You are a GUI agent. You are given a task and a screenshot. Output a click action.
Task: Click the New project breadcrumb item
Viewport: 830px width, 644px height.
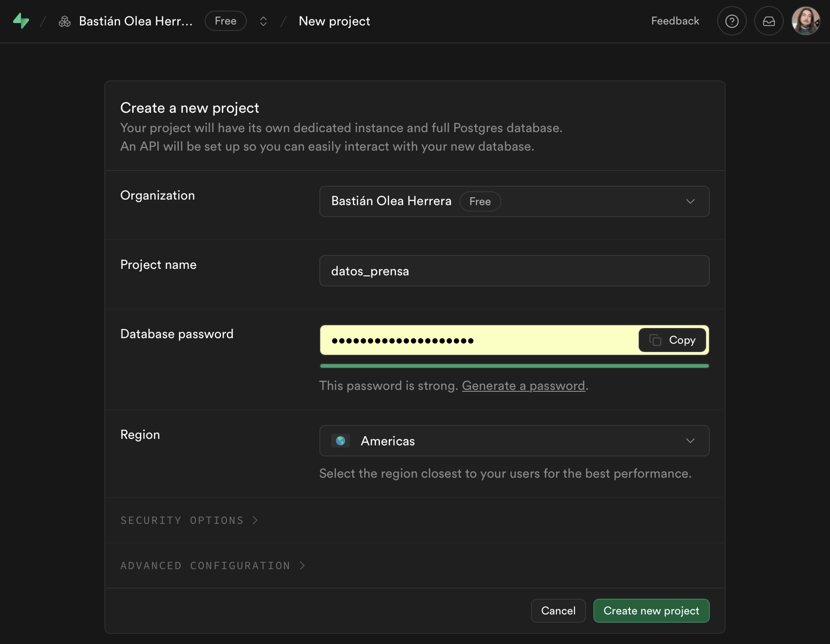pos(334,21)
